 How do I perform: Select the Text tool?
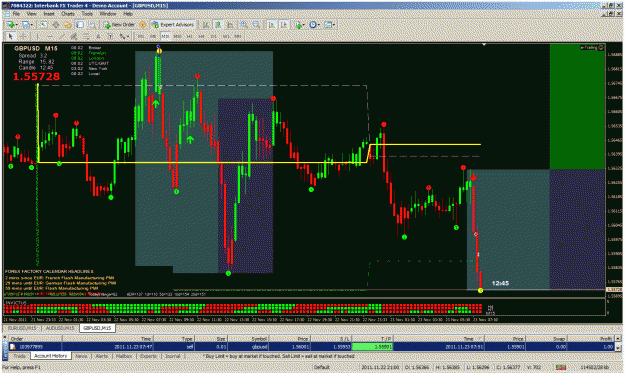pos(98,36)
